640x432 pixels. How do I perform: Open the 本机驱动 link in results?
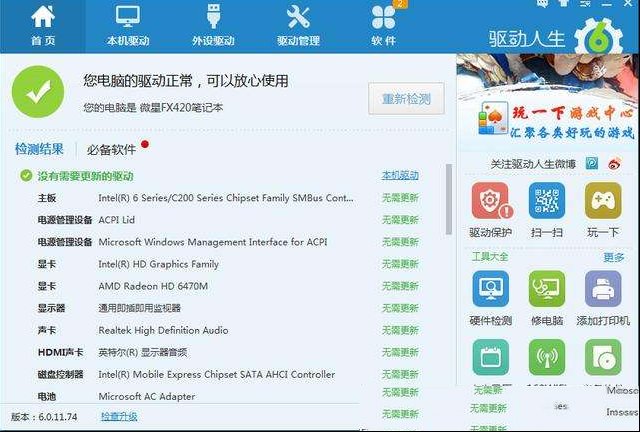pos(400,175)
